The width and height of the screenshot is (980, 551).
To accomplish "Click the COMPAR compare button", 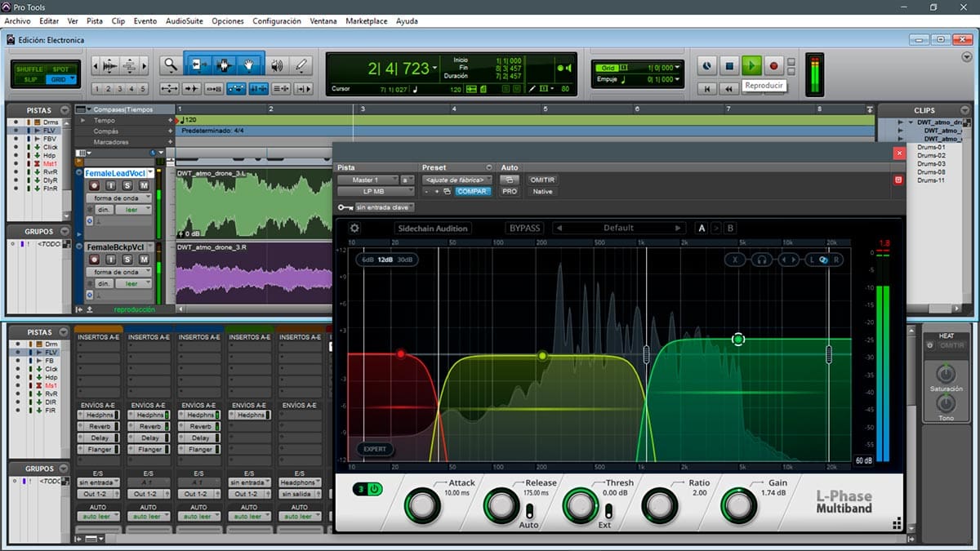I will pos(473,191).
